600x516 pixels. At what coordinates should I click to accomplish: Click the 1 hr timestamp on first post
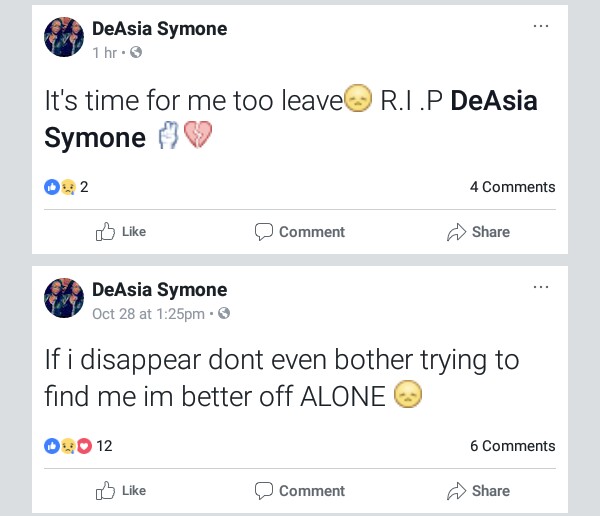(104, 53)
